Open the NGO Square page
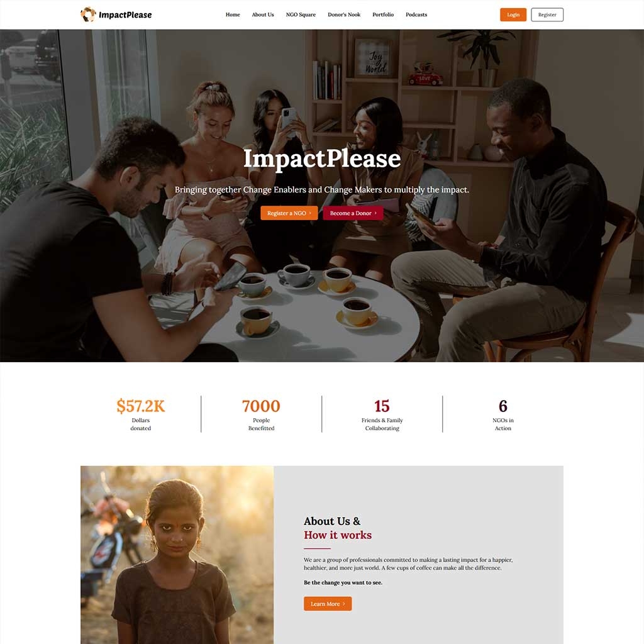The width and height of the screenshot is (644, 644). coord(301,14)
